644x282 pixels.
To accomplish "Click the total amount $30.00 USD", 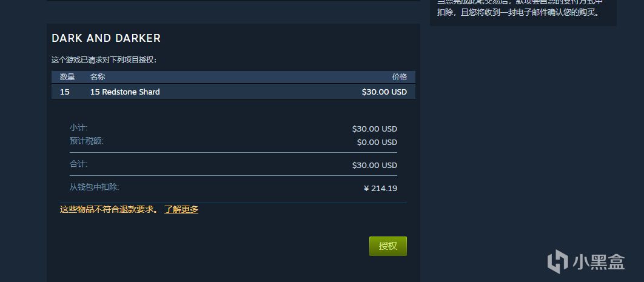I will tap(374, 165).
